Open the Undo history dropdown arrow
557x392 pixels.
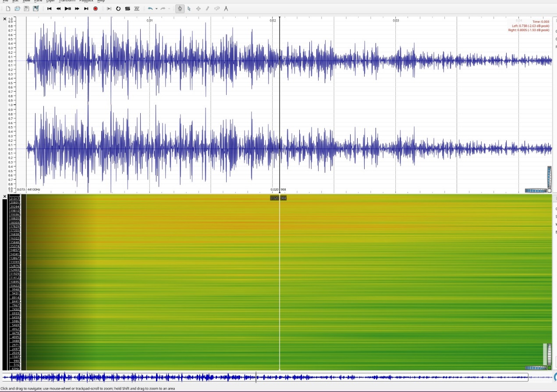tap(156, 9)
